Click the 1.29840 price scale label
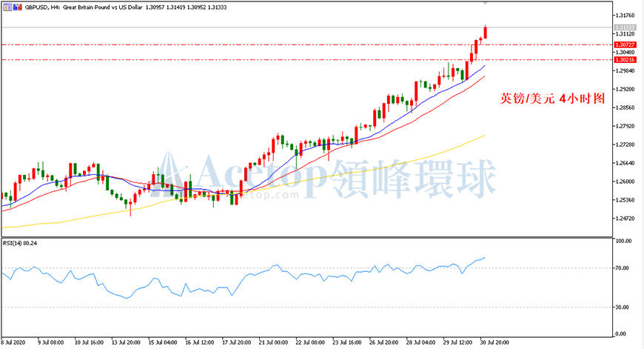 (x=625, y=70)
